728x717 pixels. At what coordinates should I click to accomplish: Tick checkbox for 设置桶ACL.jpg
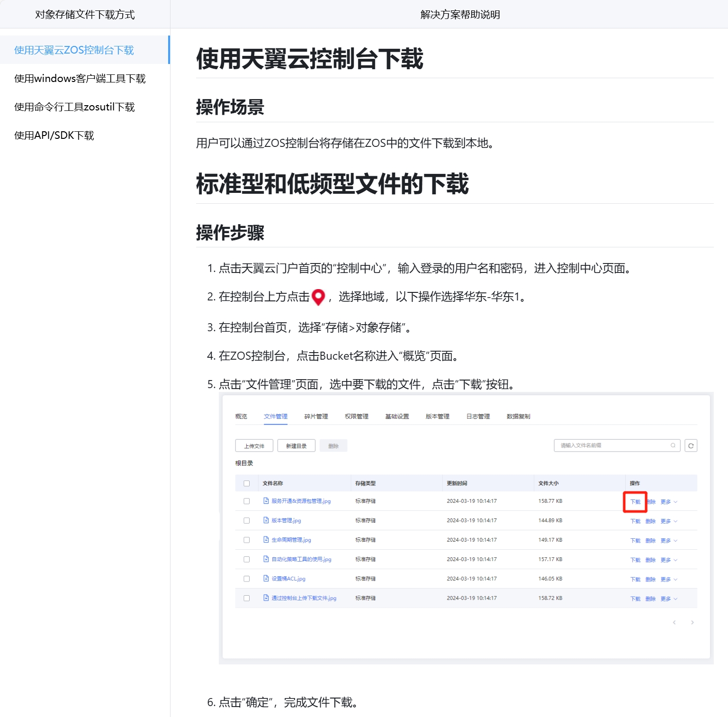[246, 579]
